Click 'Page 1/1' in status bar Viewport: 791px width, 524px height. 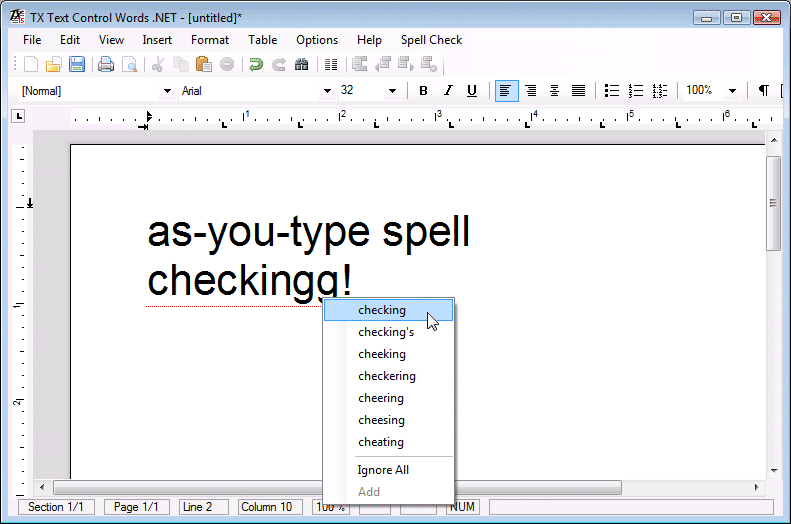[x=136, y=507]
